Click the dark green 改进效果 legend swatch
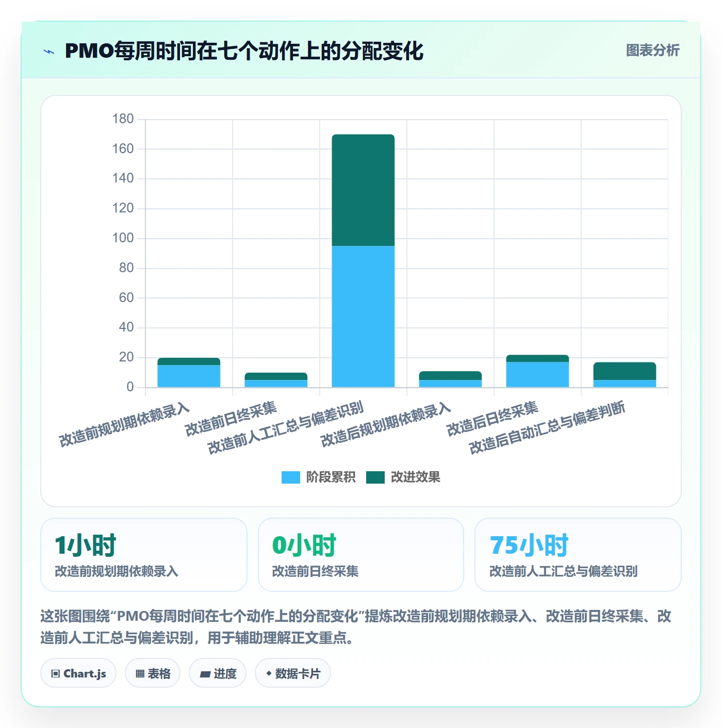The height and width of the screenshot is (728, 722). [375, 477]
